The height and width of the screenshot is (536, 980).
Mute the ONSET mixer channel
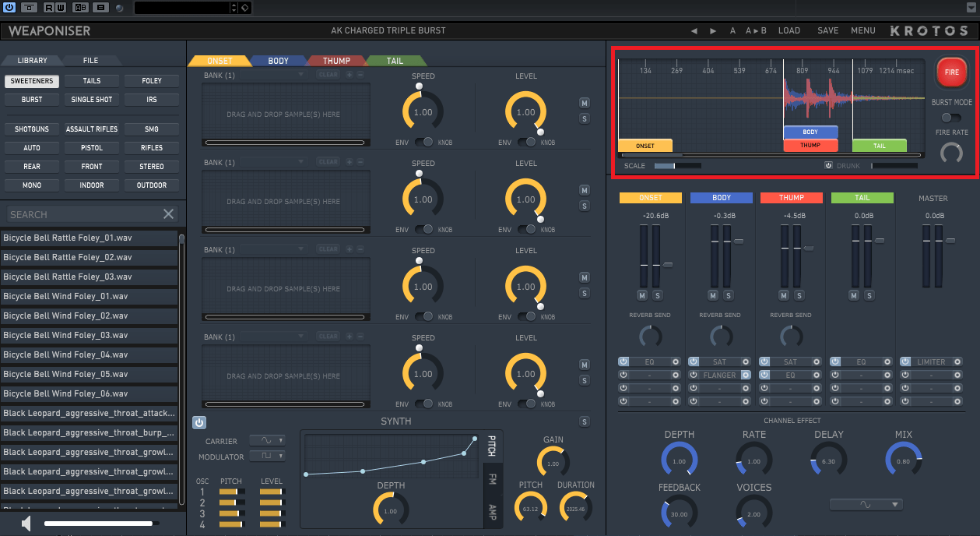pos(642,296)
